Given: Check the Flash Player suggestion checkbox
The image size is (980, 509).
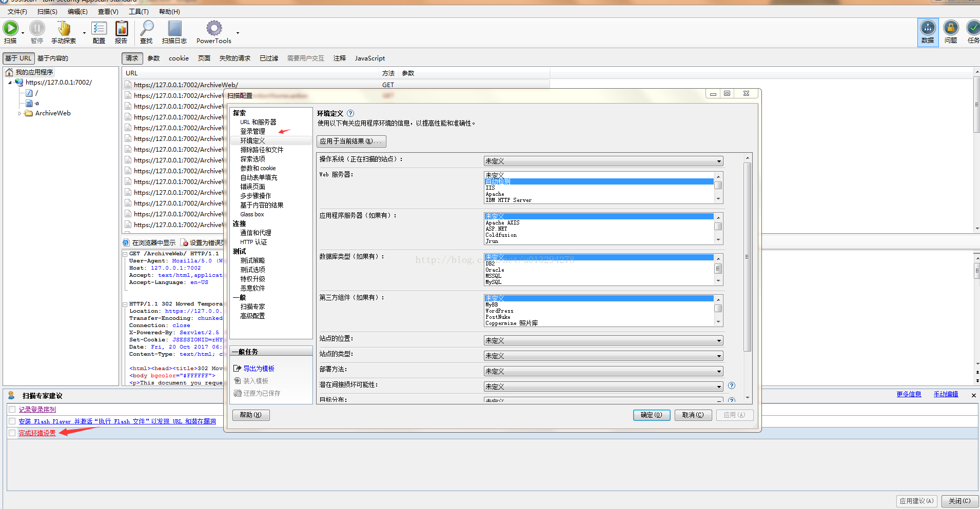Looking at the screenshot, I should pos(12,421).
